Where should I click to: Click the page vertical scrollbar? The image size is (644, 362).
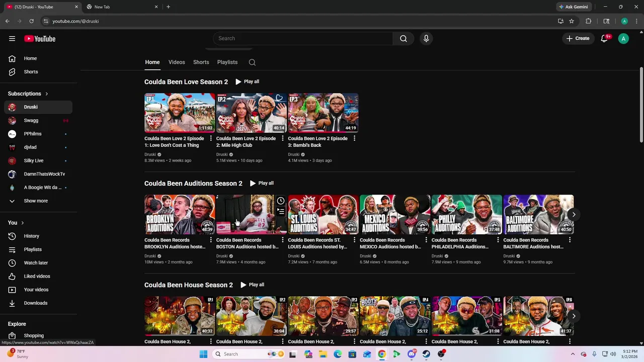click(x=641, y=105)
